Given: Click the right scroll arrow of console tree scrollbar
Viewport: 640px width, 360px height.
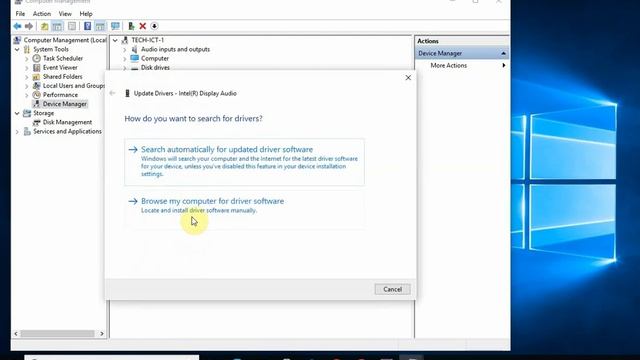Looking at the screenshot, I should coord(102,333).
